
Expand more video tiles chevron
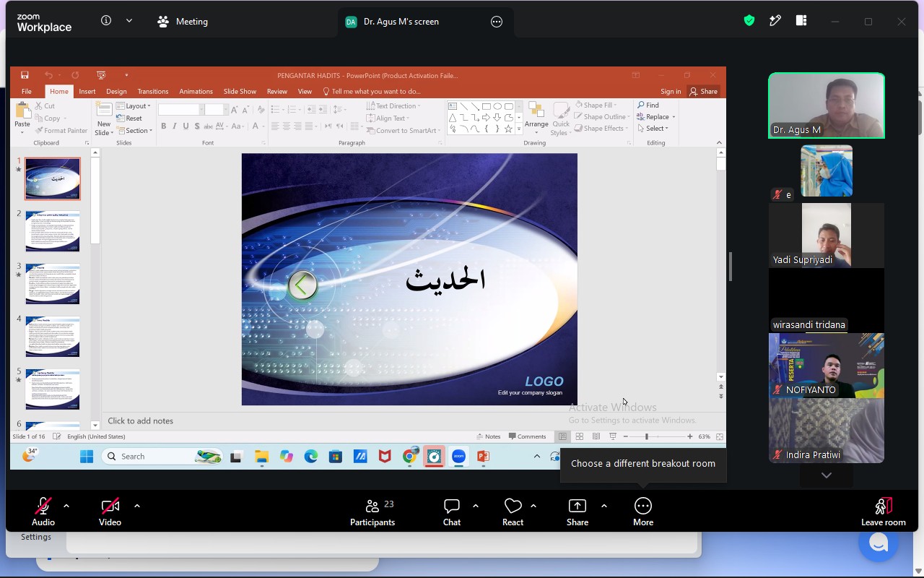[827, 475]
